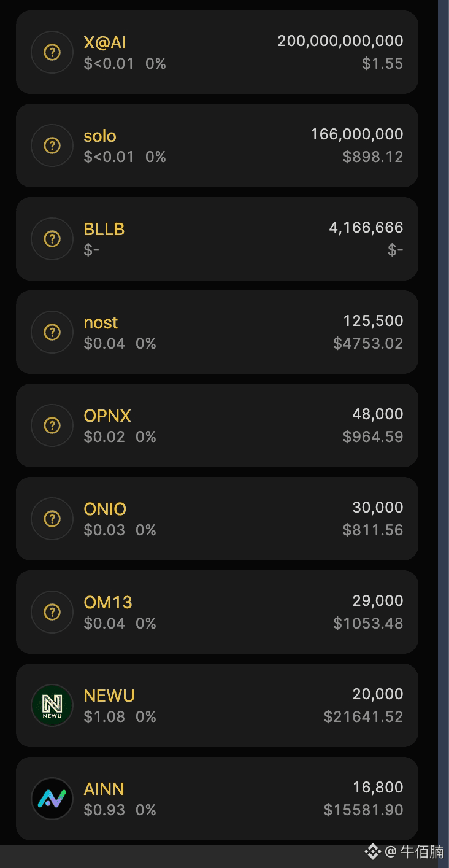Open the X@AI token name link
449x868 pixels.
(105, 42)
